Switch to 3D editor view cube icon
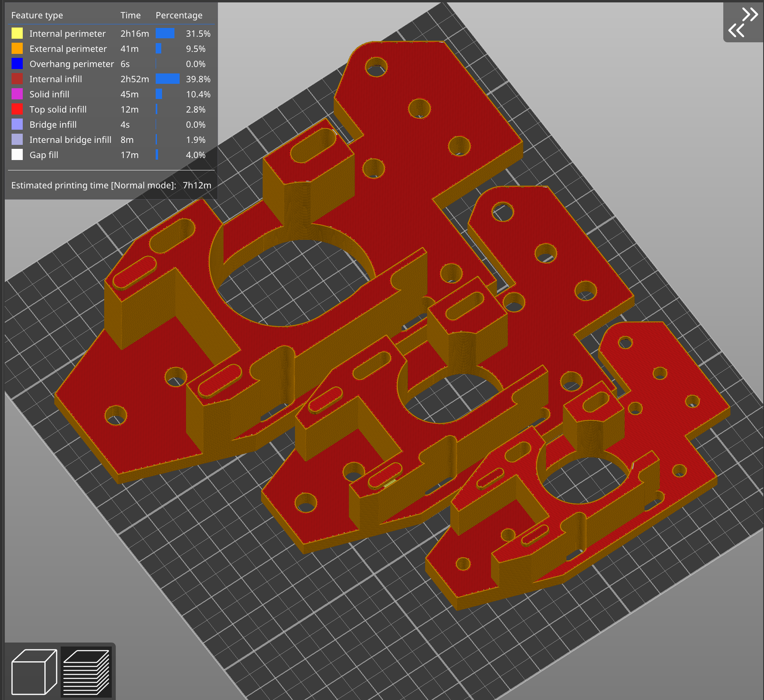Screen dimensions: 764x700 tap(34, 672)
